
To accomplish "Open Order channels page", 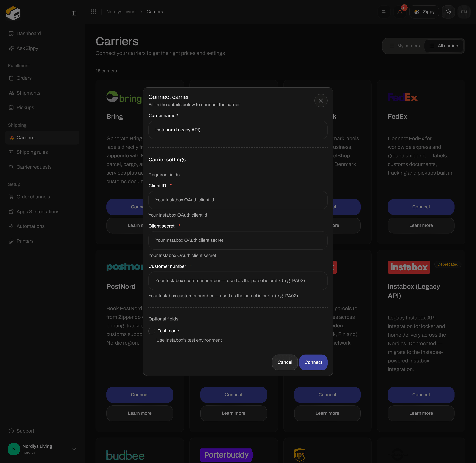I will [x=42, y=197].
